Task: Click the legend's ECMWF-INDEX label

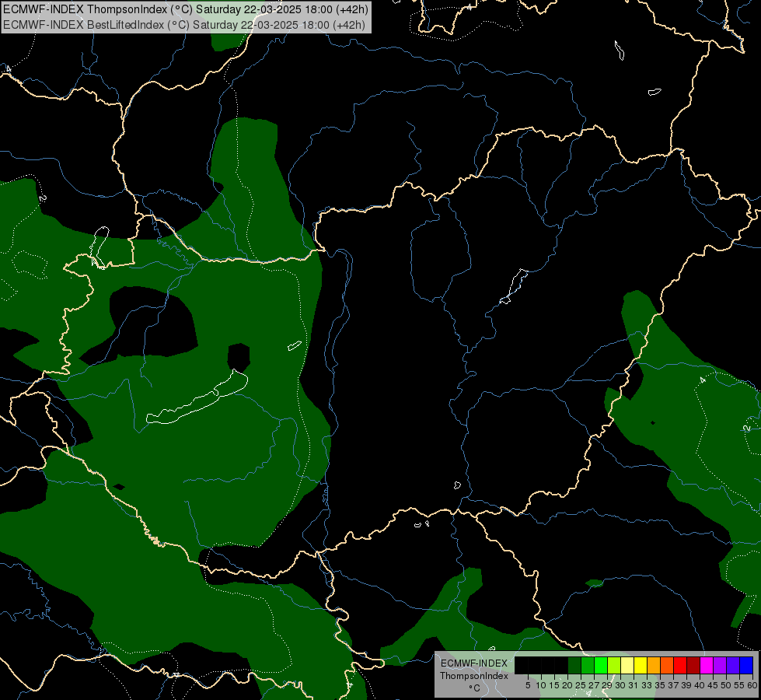Action: coord(474,663)
